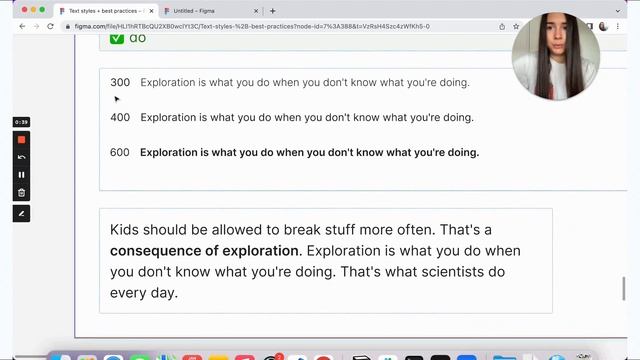Open a new browser tab
640x360 pixels.
coord(273,11)
